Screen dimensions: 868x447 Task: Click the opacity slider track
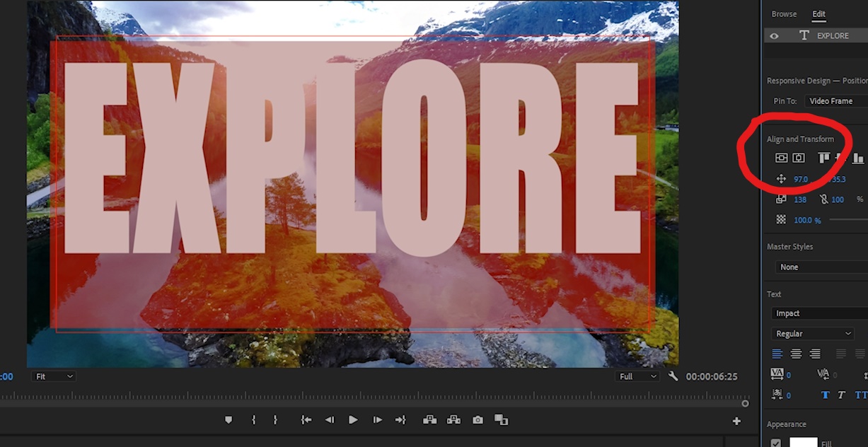[848, 220]
